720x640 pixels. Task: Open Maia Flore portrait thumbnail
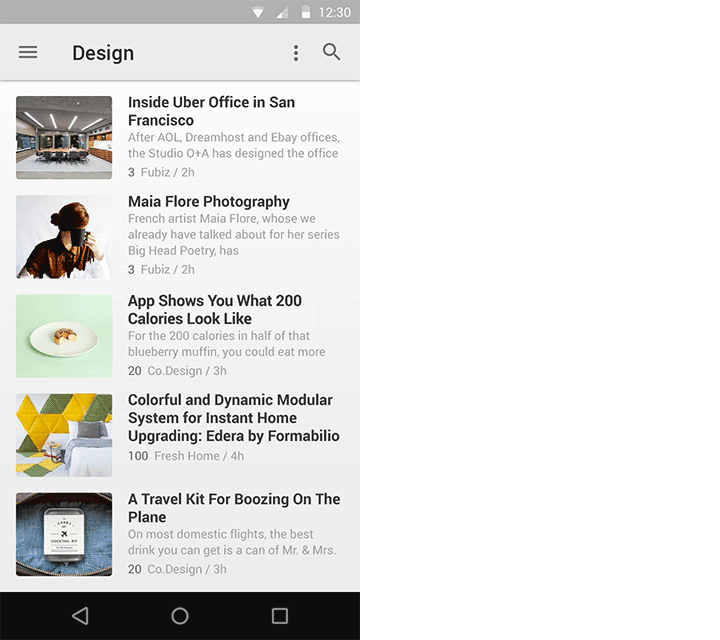64,237
